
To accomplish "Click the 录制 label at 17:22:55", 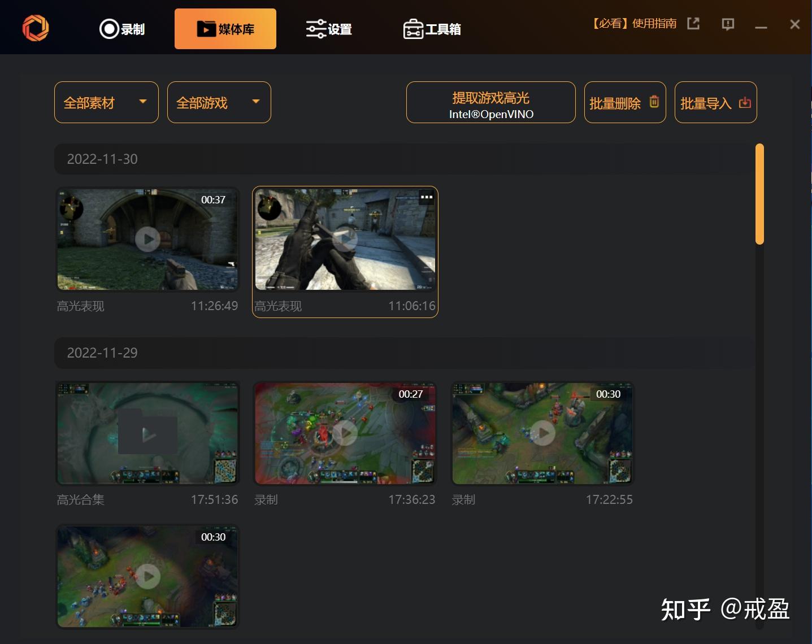I will click(463, 500).
